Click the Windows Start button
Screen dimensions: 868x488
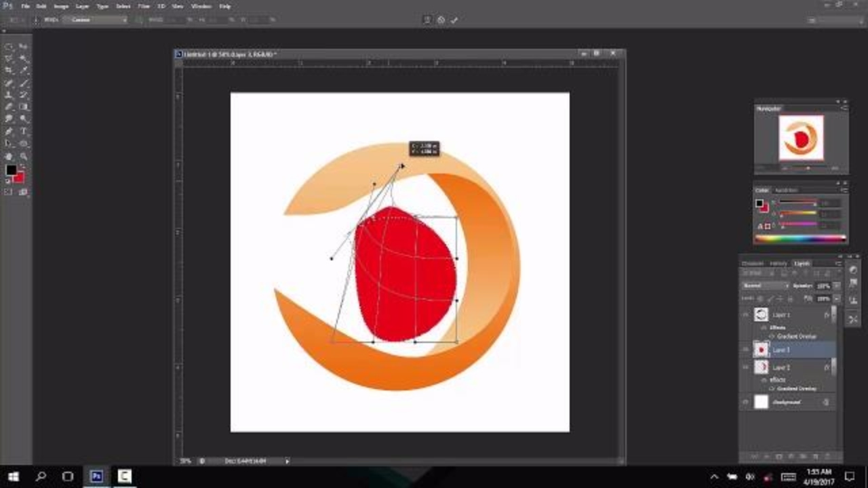[13, 476]
